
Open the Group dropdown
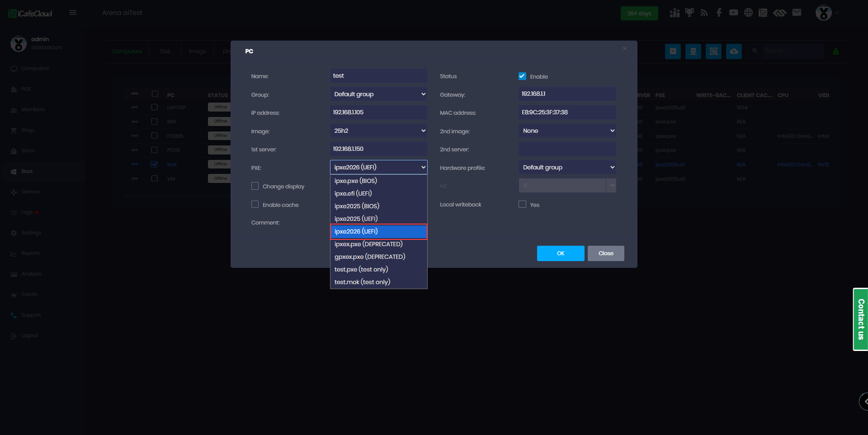click(378, 94)
